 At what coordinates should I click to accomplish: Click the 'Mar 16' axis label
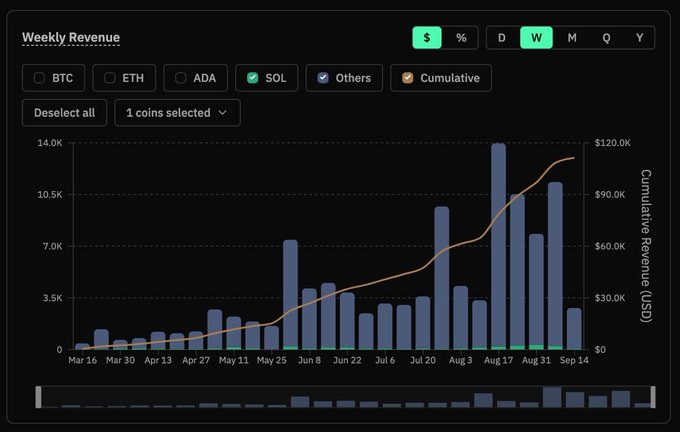coord(82,360)
